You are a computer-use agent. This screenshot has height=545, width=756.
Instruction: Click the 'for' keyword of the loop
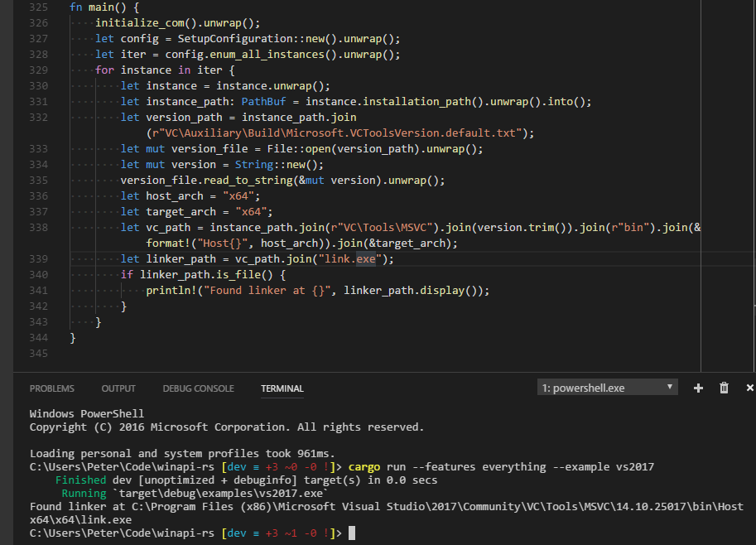click(x=104, y=70)
